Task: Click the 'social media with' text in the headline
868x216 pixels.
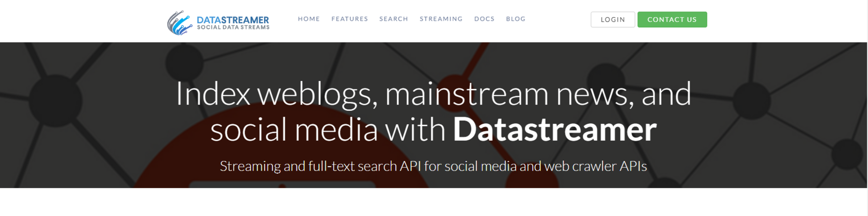Action: [x=328, y=129]
